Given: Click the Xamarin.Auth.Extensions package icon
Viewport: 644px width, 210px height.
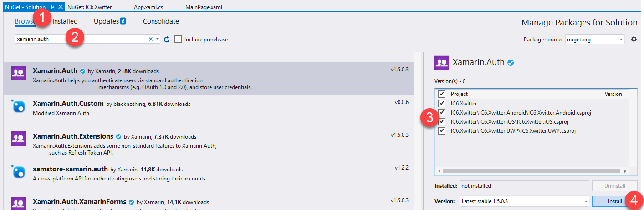Looking at the screenshot, I should 18,138.
